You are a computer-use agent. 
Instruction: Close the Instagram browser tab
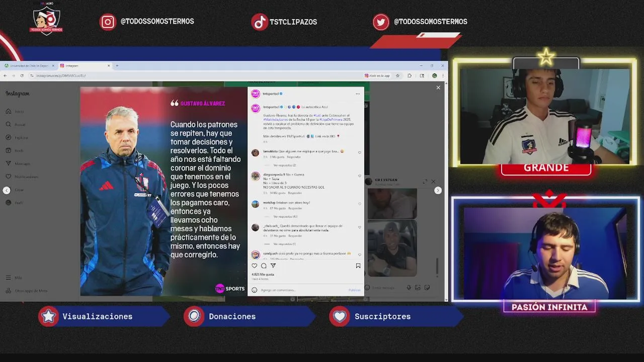coord(109,65)
